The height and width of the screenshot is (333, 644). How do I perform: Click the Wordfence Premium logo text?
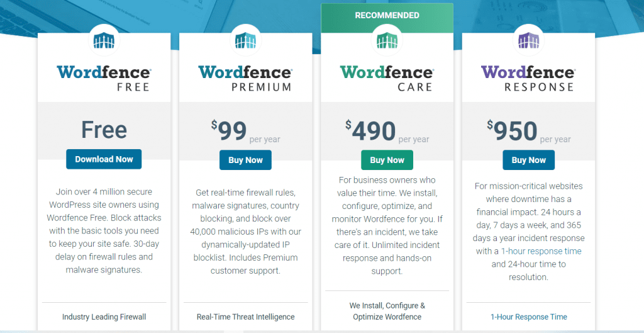point(245,78)
